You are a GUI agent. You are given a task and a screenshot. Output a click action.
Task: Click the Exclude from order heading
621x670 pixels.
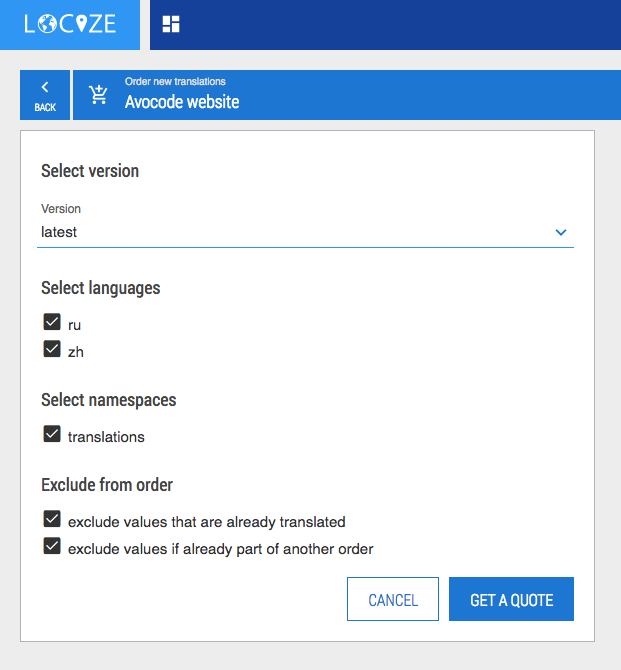107,485
